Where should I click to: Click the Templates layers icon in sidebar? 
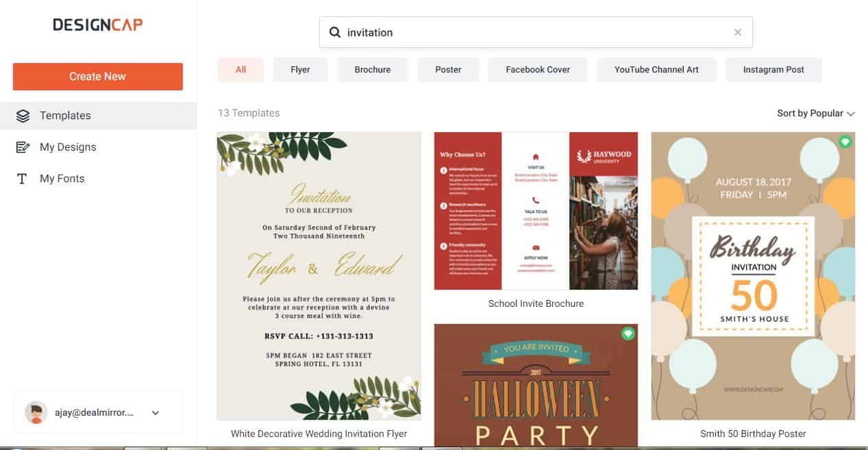click(23, 116)
